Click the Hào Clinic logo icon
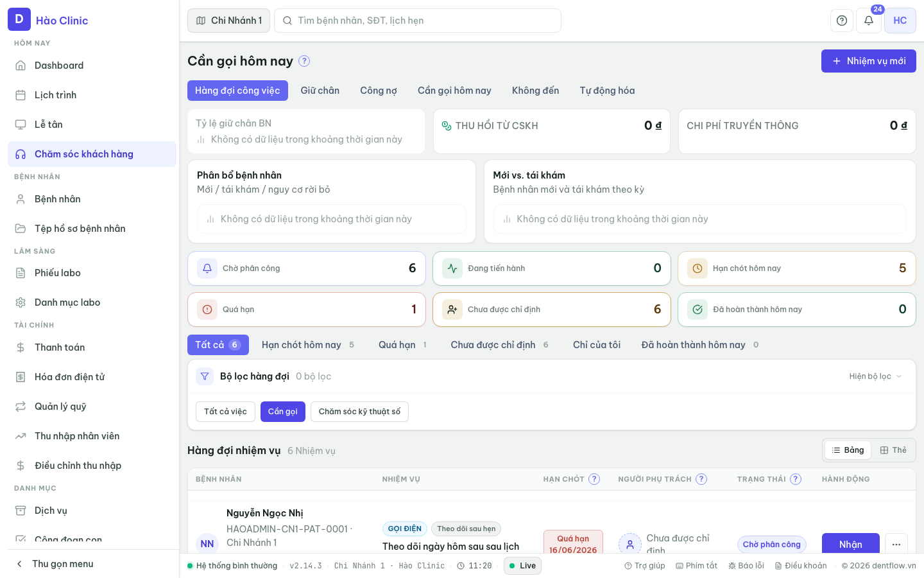 [19, 19]
